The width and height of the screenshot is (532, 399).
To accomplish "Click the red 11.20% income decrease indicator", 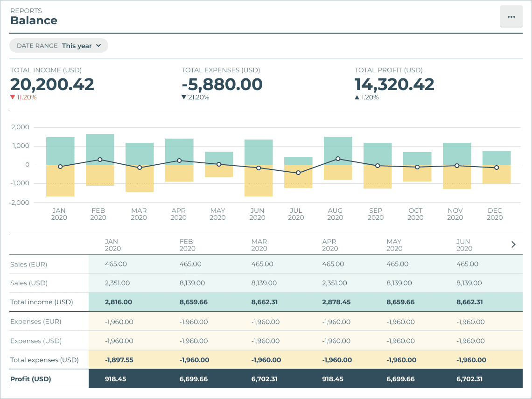I will pyautogui.click(x=23, y=98).
